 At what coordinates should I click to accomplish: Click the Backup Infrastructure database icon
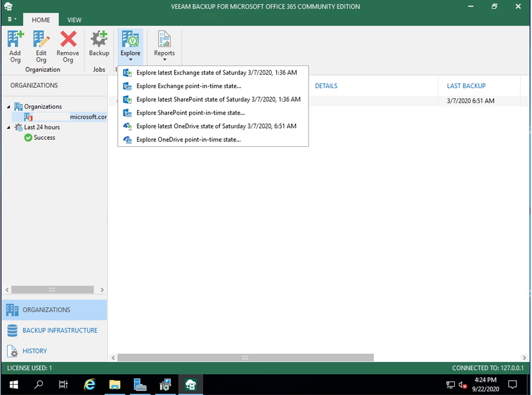coord(12,331)
